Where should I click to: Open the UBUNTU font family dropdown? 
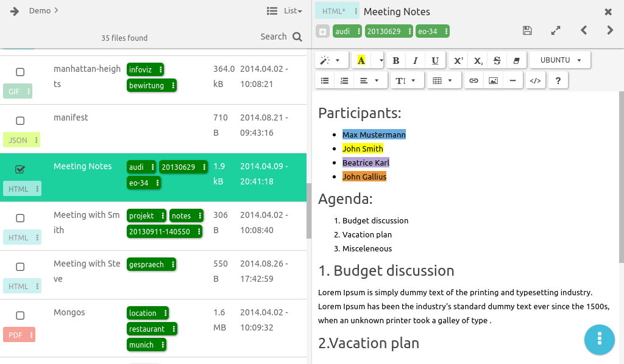559,60
